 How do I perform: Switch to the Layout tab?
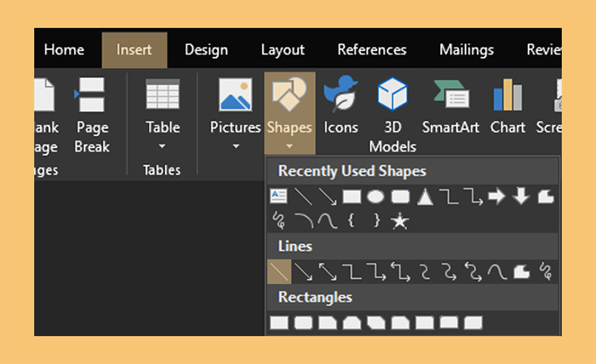click(283, 49)
